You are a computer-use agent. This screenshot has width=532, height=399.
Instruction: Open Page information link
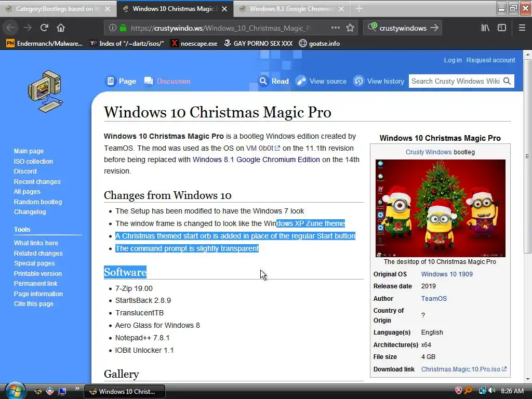click(x=38, y=294)
